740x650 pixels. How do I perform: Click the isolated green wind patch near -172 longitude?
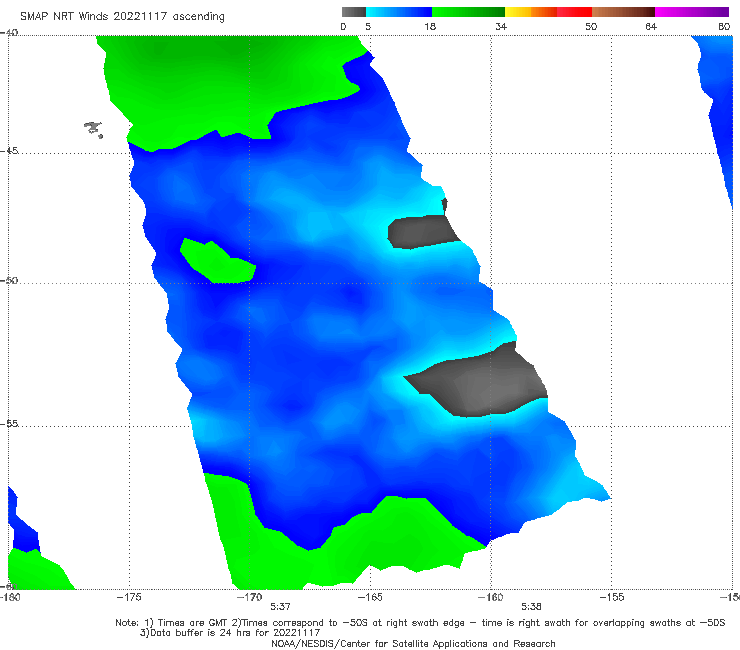tap(218, 261)
